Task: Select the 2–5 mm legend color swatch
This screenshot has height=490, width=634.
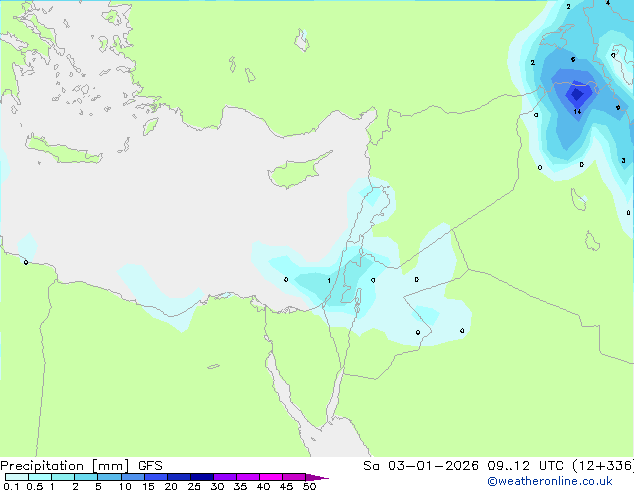Action: click(86, 477)
